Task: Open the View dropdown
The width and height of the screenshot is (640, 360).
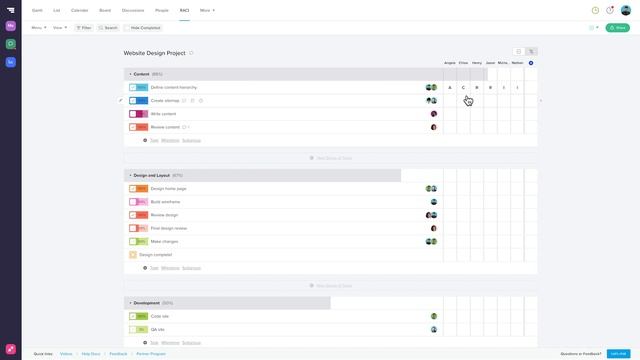Action: (x=60, y=28)
